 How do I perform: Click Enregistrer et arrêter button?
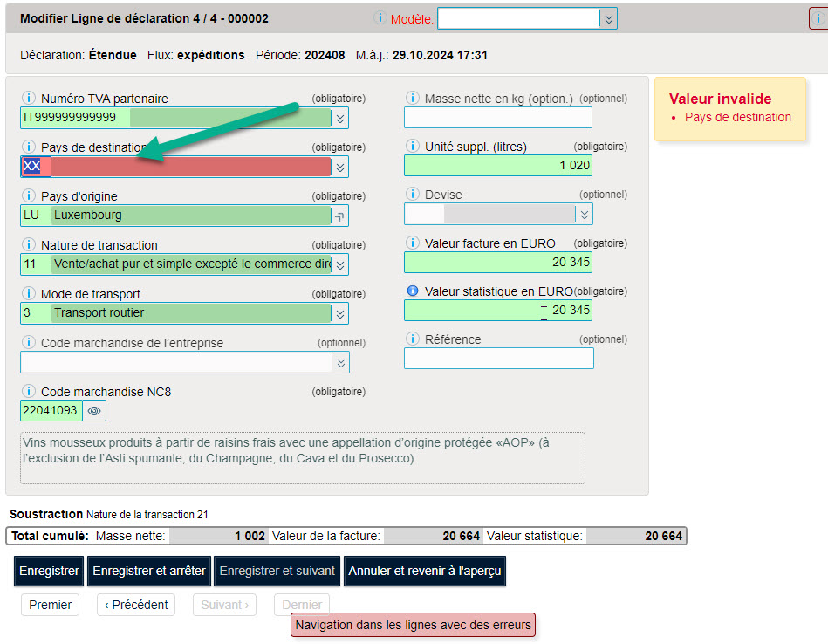tap(149, 571)
